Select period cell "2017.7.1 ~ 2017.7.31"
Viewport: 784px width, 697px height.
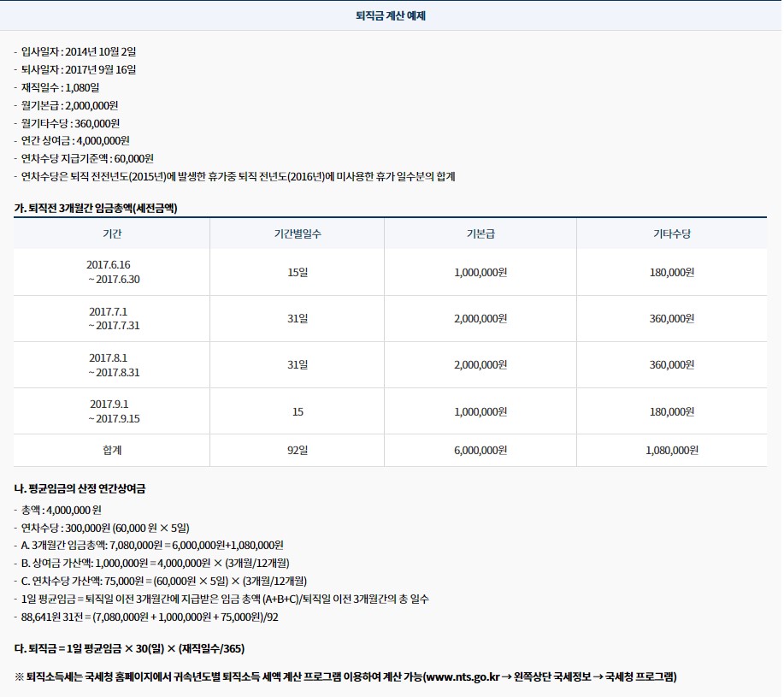(114, 318)
